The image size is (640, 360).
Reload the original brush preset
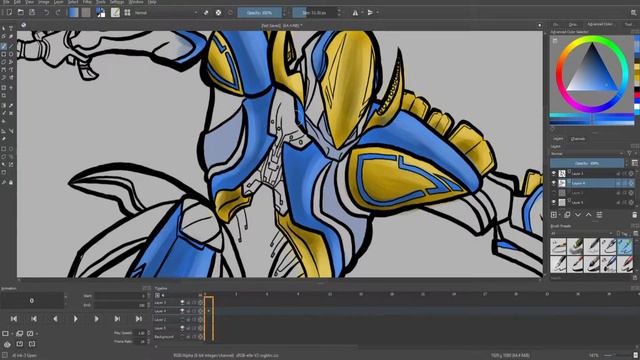(x=230, y=13)
